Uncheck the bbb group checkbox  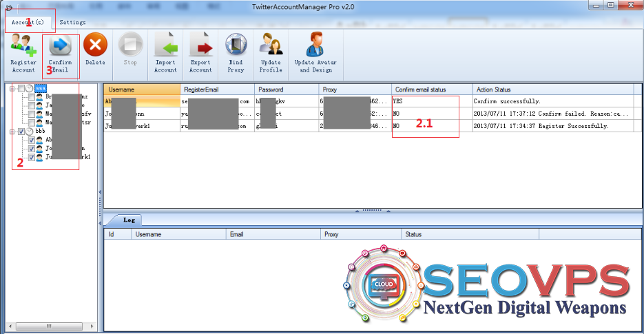click(21, 132)
